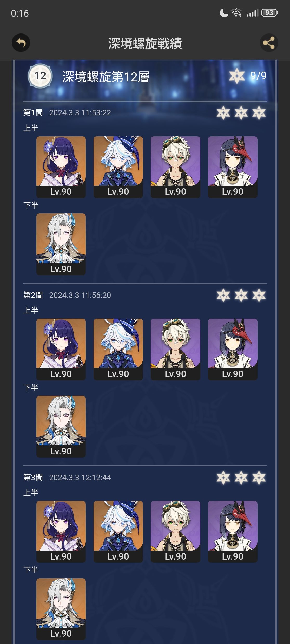Screen dimensions: 290x644
Task: Tap the 深境螺旋第12層 floor title
Action: point(106,77)
